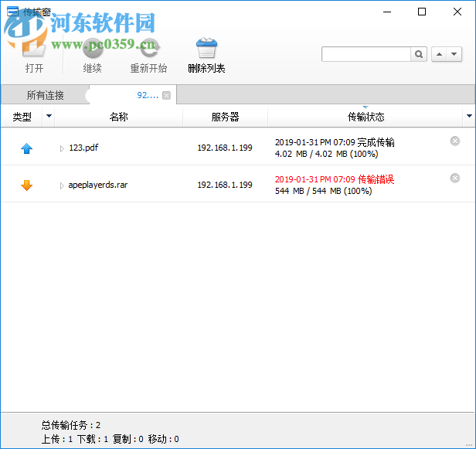Click the Continue (继续) play icon
476x449 pixels.
pos(93,49)
